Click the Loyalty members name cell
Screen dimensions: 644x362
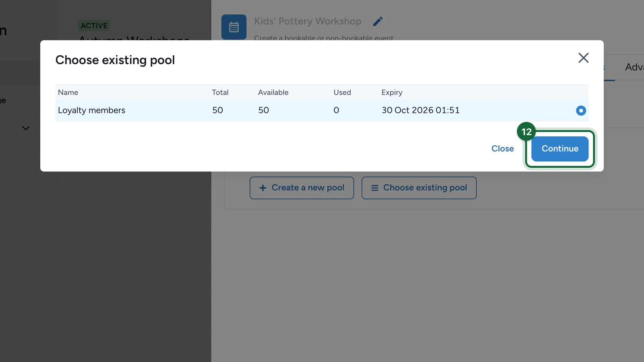coord(91,110)
